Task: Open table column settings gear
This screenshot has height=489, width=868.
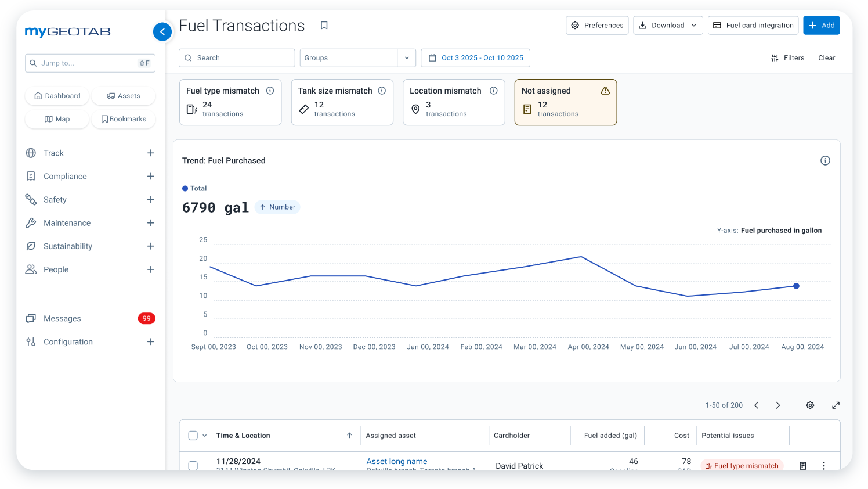Action: (x=810, y=405)
